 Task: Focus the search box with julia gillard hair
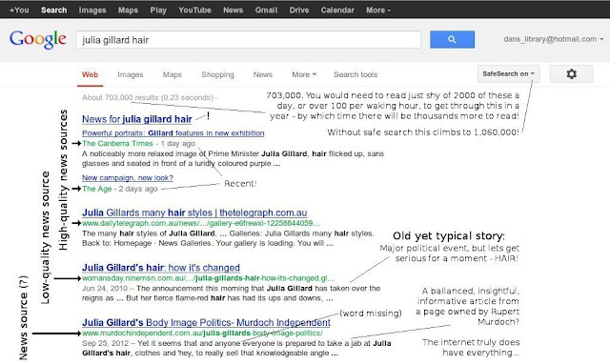[249, 40]
